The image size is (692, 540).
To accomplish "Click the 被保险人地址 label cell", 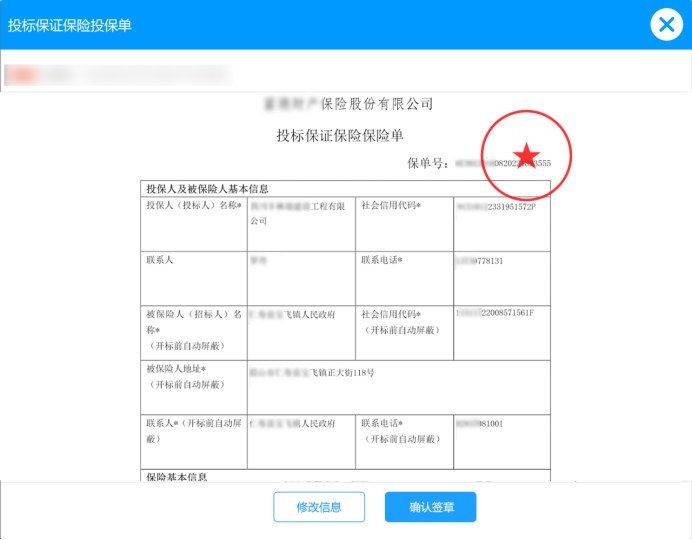I will 194,376.
